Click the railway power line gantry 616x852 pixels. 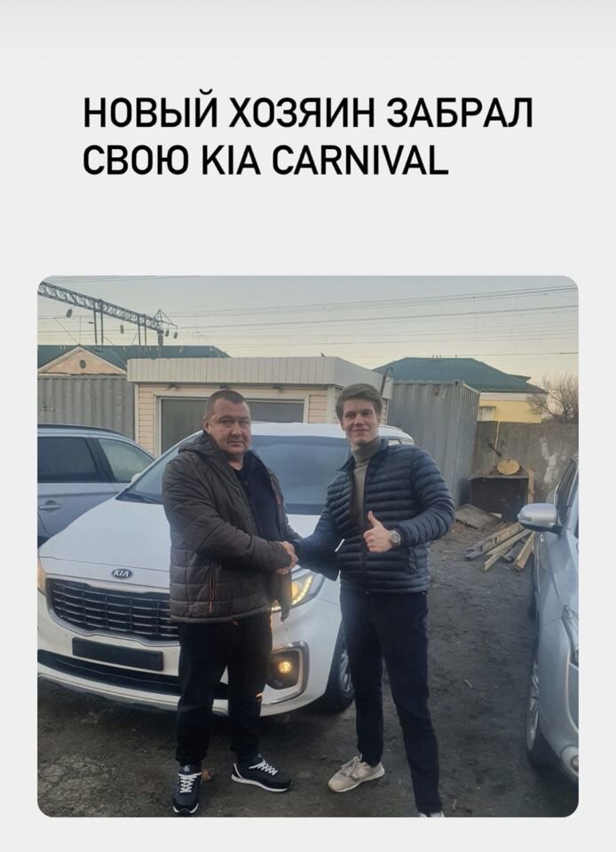(x=107, y=313)
